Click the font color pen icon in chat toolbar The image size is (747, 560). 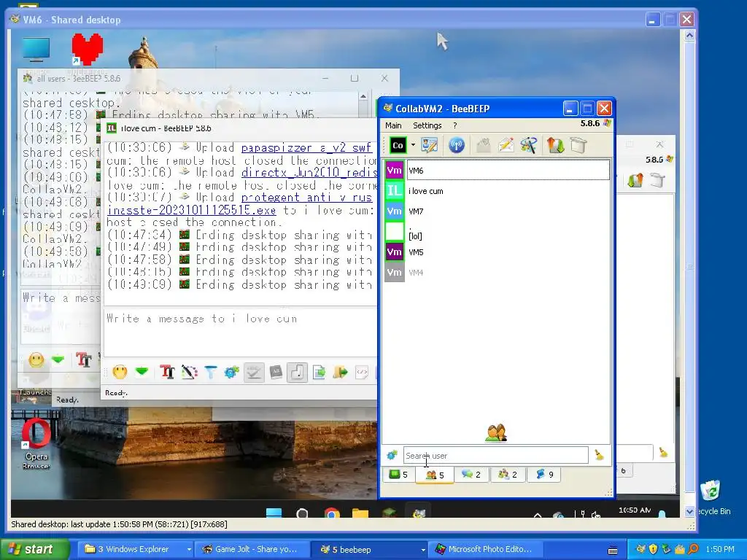(x=189, y=372)
